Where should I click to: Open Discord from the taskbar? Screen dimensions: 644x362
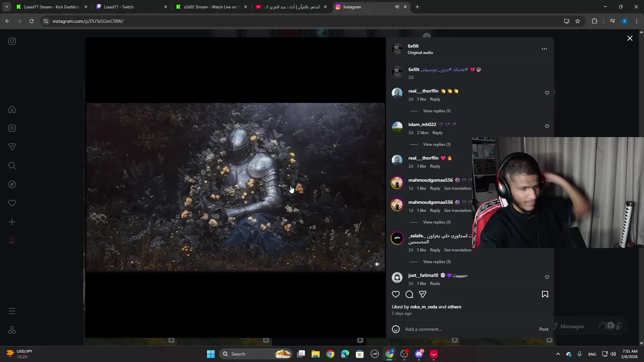419,354
